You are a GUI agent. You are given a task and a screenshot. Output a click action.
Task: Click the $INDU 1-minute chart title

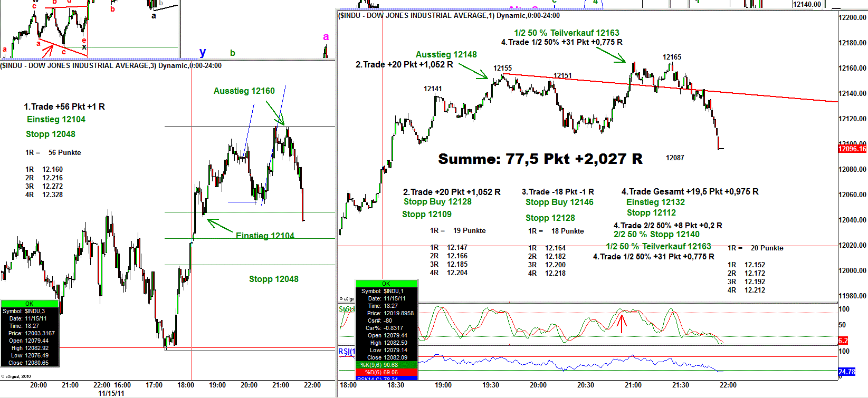click(x=449, y=16)
